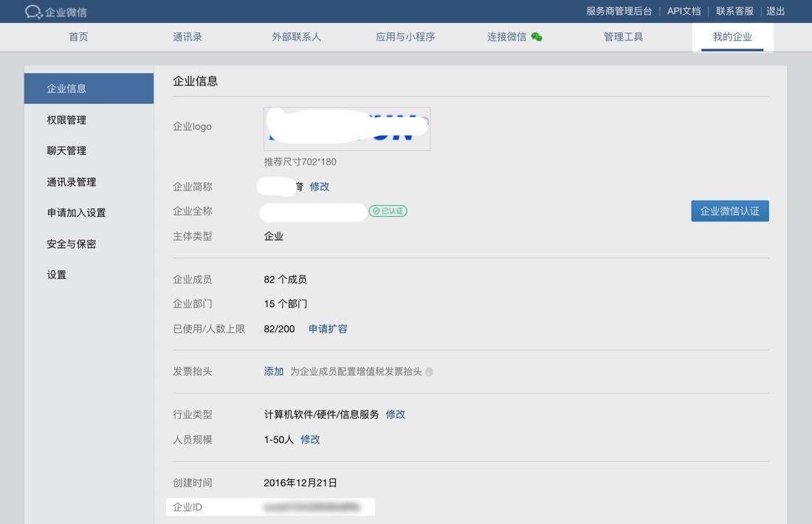Click the 已认证 verified badge
This screenshot has width=812, height=524.
pyautogui.click(x=388, y=211)
